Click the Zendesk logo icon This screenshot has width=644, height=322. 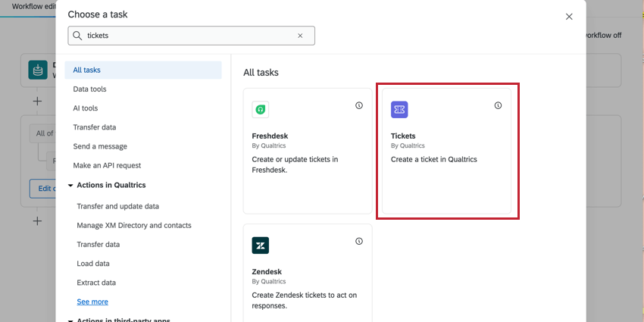(260, 245)
